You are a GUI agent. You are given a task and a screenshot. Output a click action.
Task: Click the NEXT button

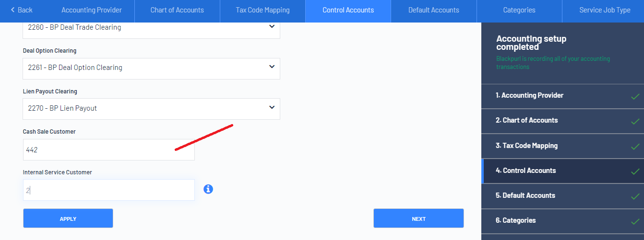418,218
